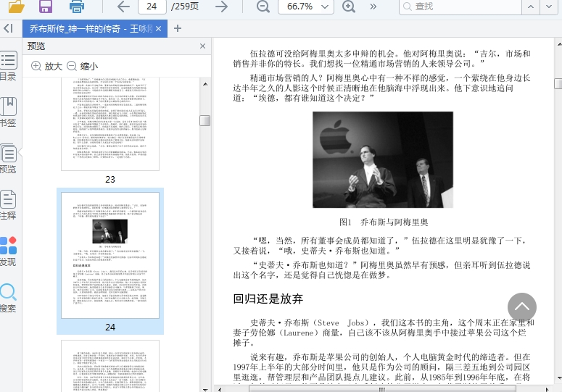Viewport: 562px width, 392px height.
Task: Collapse the sidebar with the arrow toggle
Action: pos(8,28)
